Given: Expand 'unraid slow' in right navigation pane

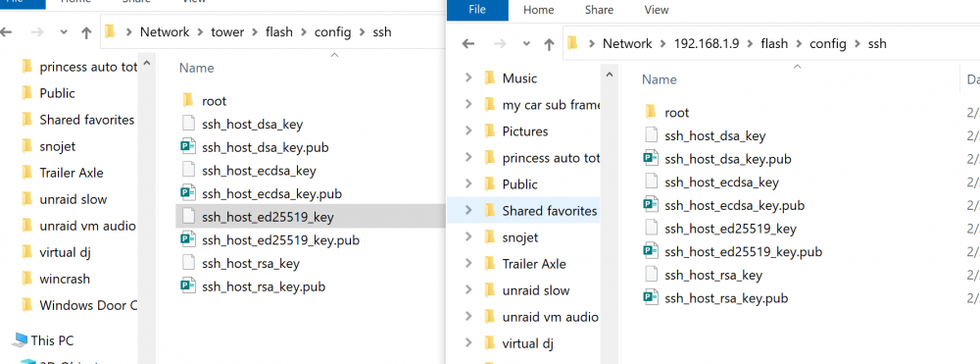Looking at the screenshot, I should tap(468, 290).
